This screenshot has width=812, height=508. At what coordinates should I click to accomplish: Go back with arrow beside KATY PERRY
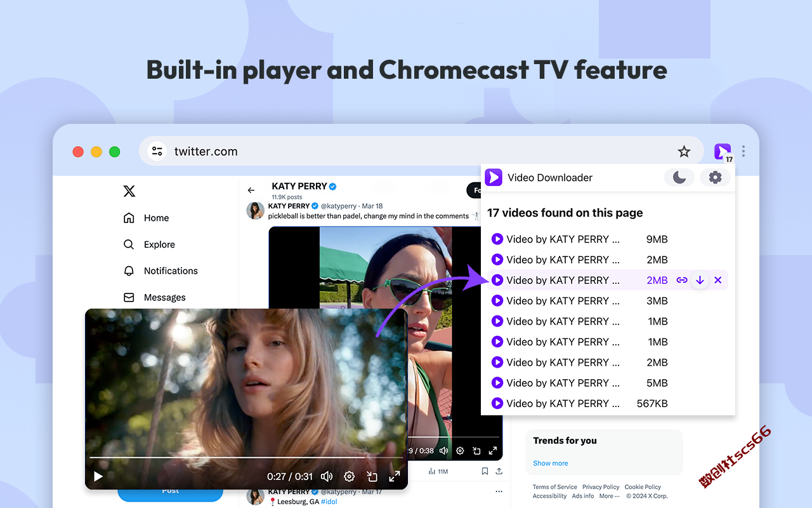[x=251, y=190]
